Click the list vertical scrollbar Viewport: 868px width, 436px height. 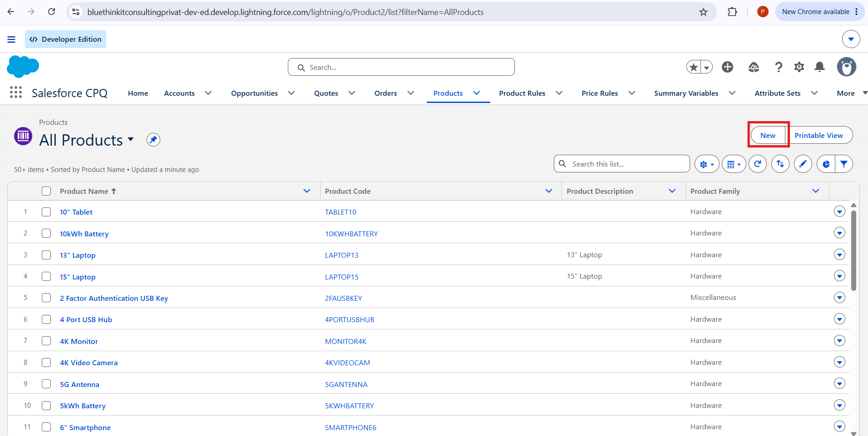853,250
